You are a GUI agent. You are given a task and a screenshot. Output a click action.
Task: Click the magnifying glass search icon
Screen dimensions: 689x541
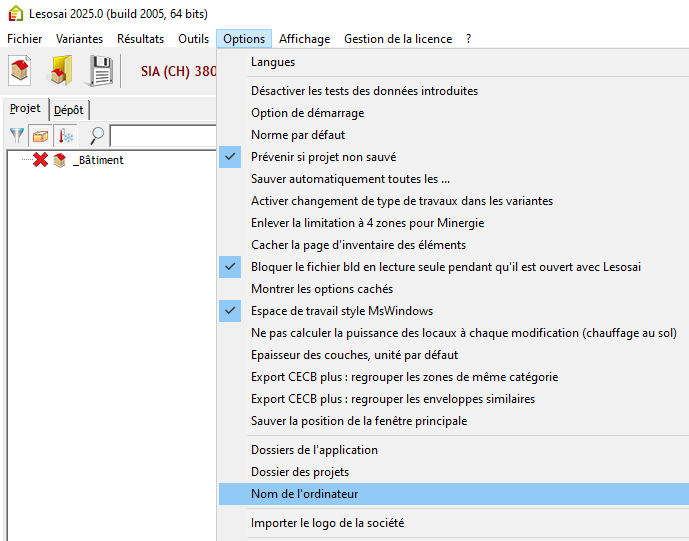click(x=97, y=135)
